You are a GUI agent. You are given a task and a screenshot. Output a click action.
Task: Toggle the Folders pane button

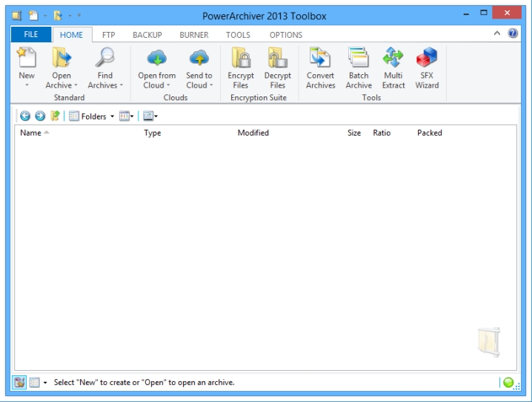click(88, 116)
